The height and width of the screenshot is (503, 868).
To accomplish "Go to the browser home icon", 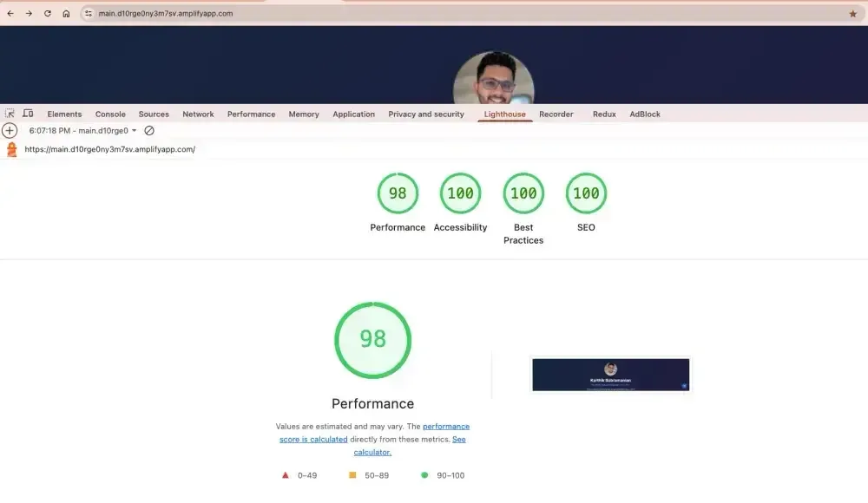I will pos(66,13).
